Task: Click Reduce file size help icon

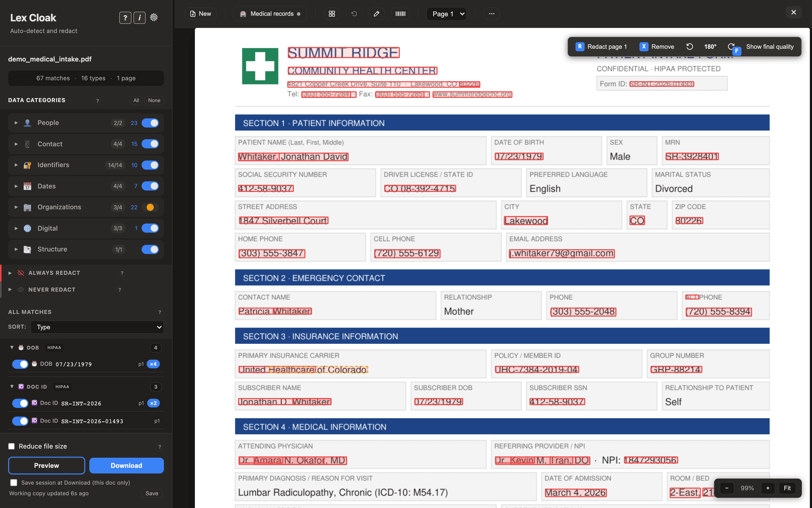Action: [x=160, y=447]
